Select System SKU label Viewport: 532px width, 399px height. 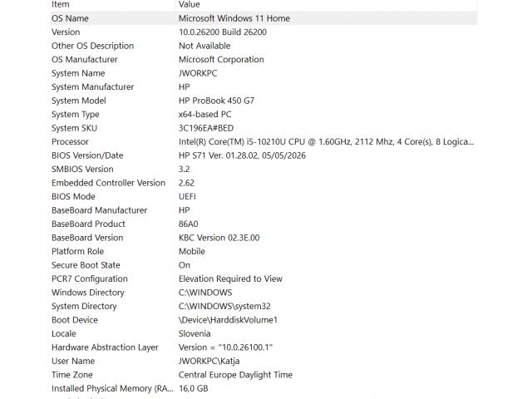click(x=74, y=128)
